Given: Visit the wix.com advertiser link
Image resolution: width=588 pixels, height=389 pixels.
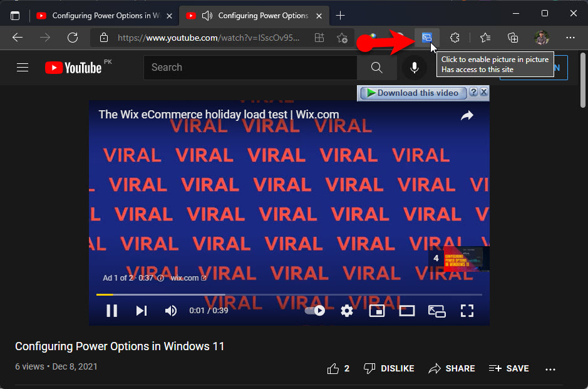Looking at the screenshot, I should (188, 278).
